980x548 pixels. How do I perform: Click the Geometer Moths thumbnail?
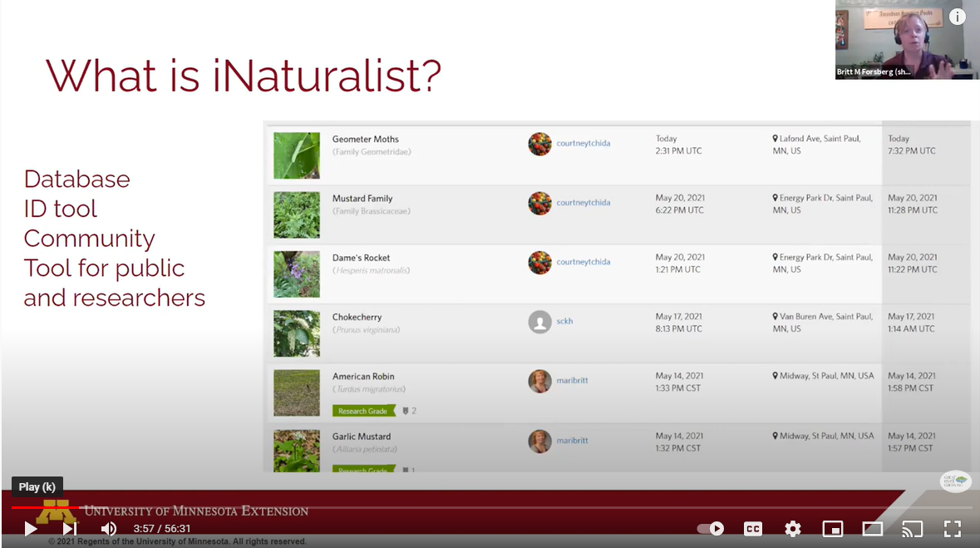coord(297,156)
